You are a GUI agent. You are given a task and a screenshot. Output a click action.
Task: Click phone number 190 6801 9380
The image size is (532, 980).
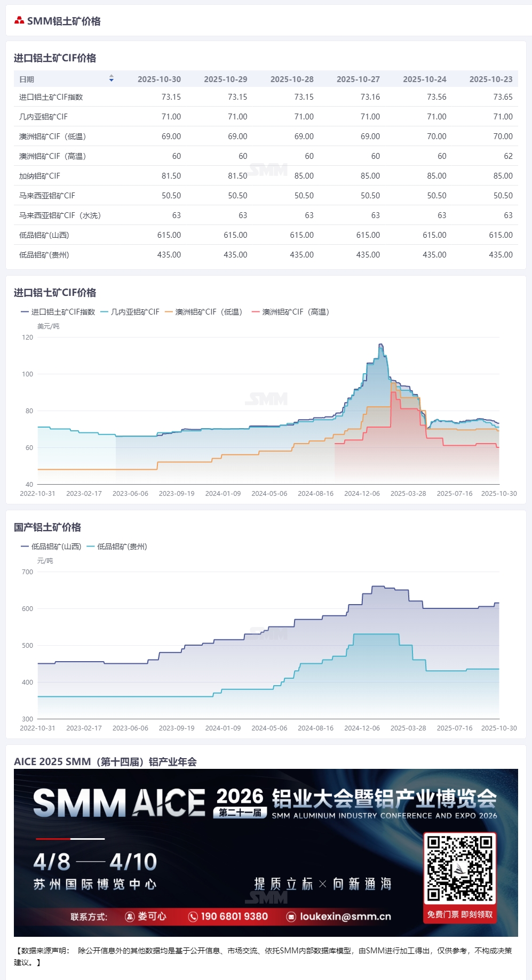coord(234,917)
